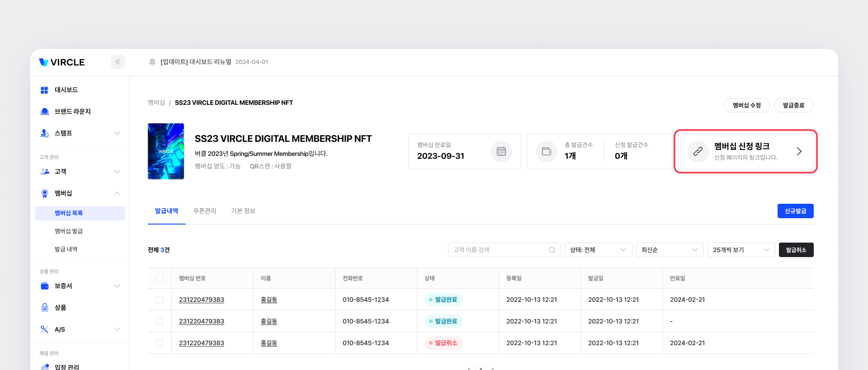868x370 pixels.
Task: Click the 스탬프 icon in sidebar
Action: click(44, 133)
